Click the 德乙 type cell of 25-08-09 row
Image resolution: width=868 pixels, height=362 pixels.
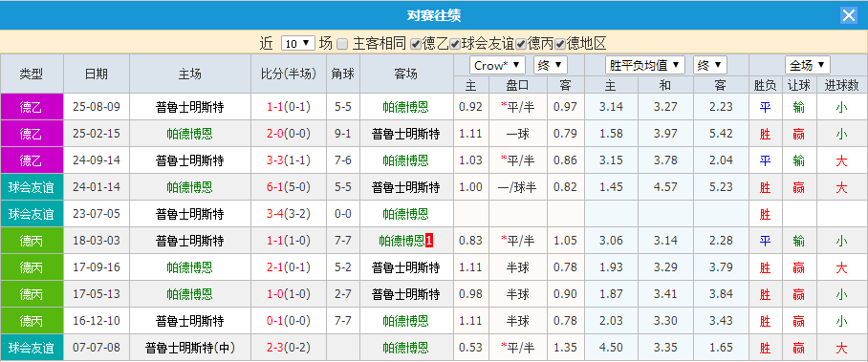[x=32, y=107]
